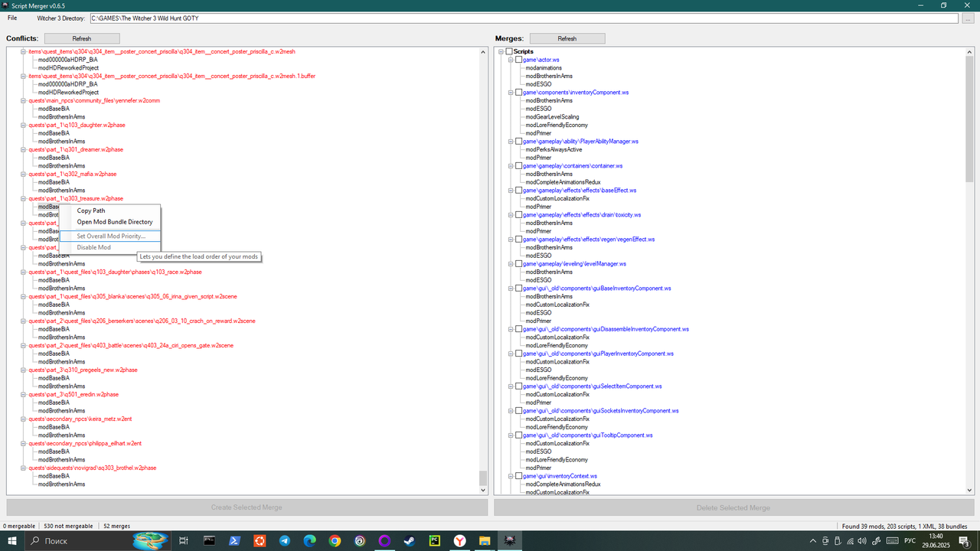Switch the РУС input language indicator
Image resolution: width=980 pixels, height=551 pixels.
click(x=910, y=541)
